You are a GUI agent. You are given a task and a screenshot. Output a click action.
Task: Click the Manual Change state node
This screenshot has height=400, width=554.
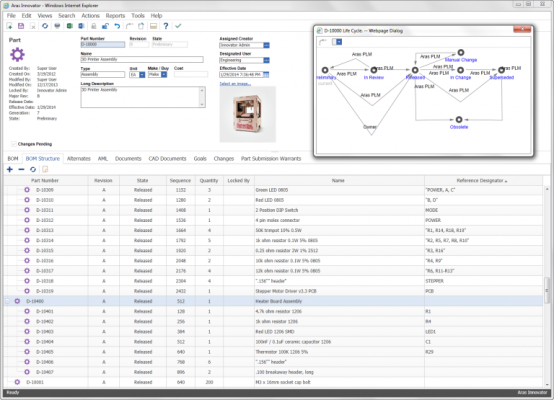point(461,53)
